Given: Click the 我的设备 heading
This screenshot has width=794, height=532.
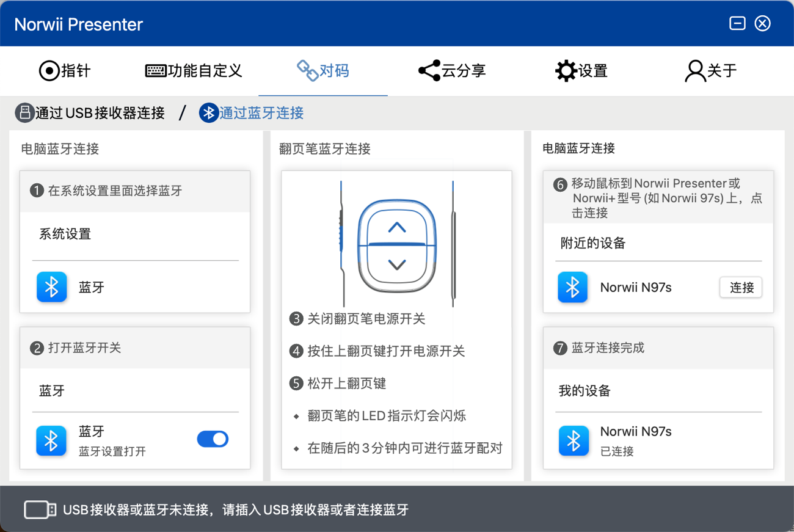Looking at the screenshot, I should click(x=585, y=391).
